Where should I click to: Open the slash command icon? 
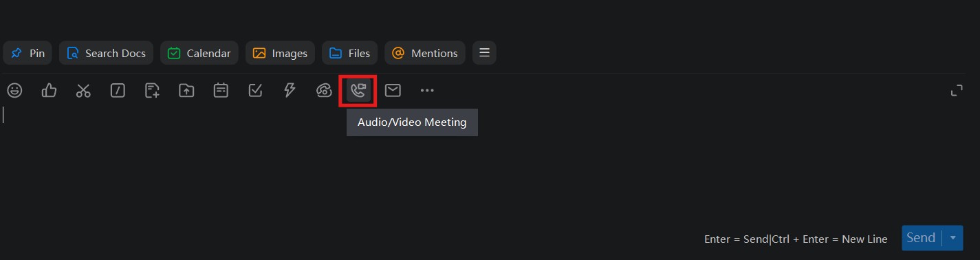[118, 90]
